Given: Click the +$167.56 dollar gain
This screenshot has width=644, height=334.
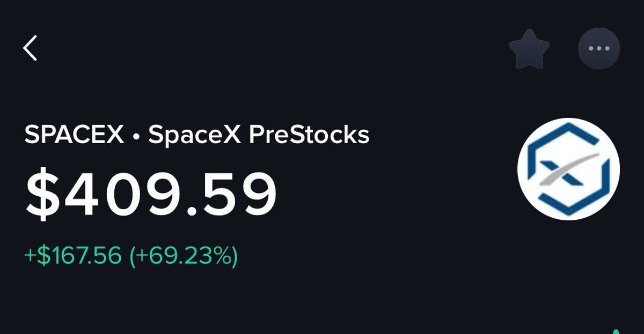Looking at the screenshot, I should (73, 256).
